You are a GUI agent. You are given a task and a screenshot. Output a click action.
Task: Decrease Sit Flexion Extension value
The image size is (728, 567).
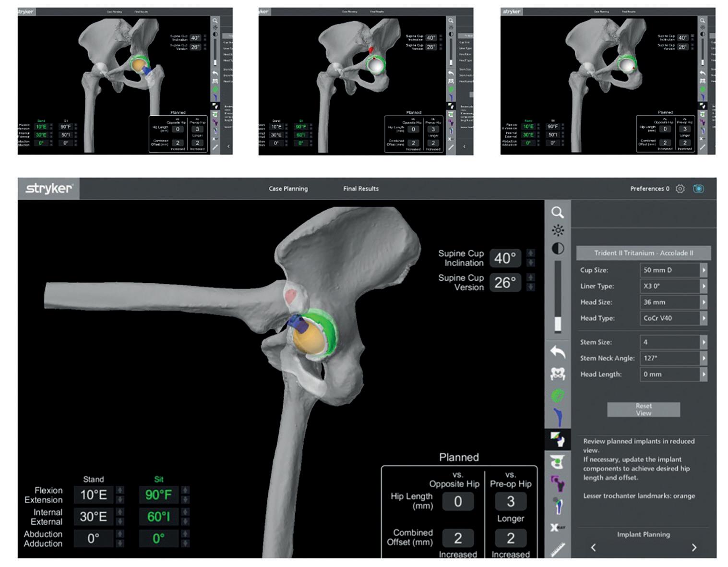click(x=185, y=499)
